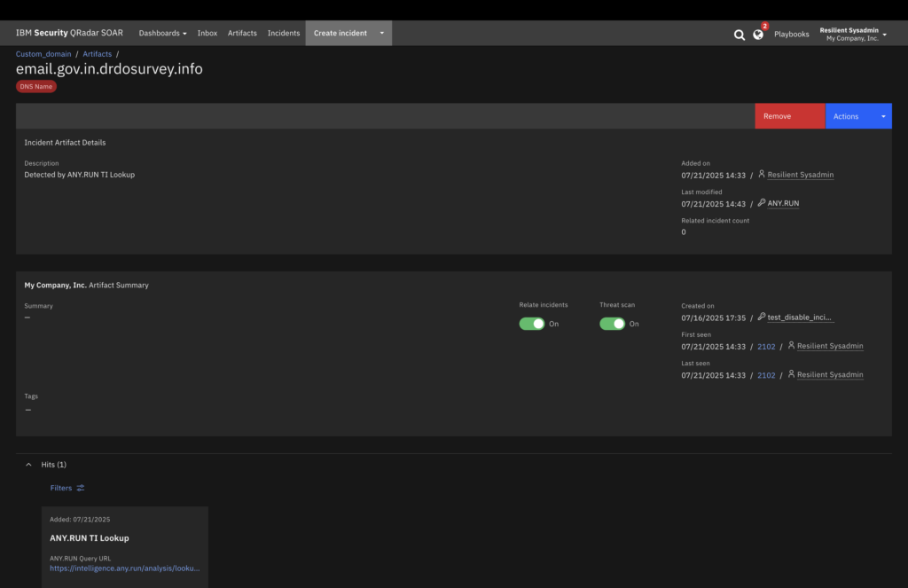This screenshot has width=908, height=588.
Task: Collapse the Hits (1) section
Action: click(28, 465)
